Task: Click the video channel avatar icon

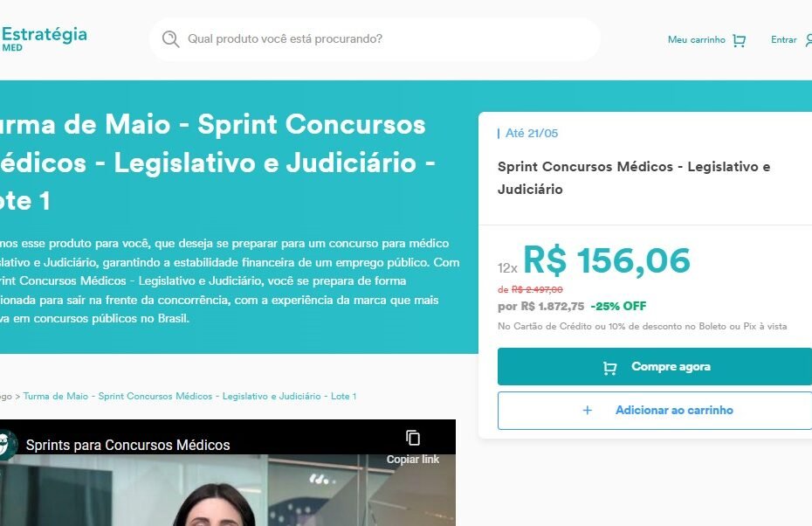Action: (7, 445)
